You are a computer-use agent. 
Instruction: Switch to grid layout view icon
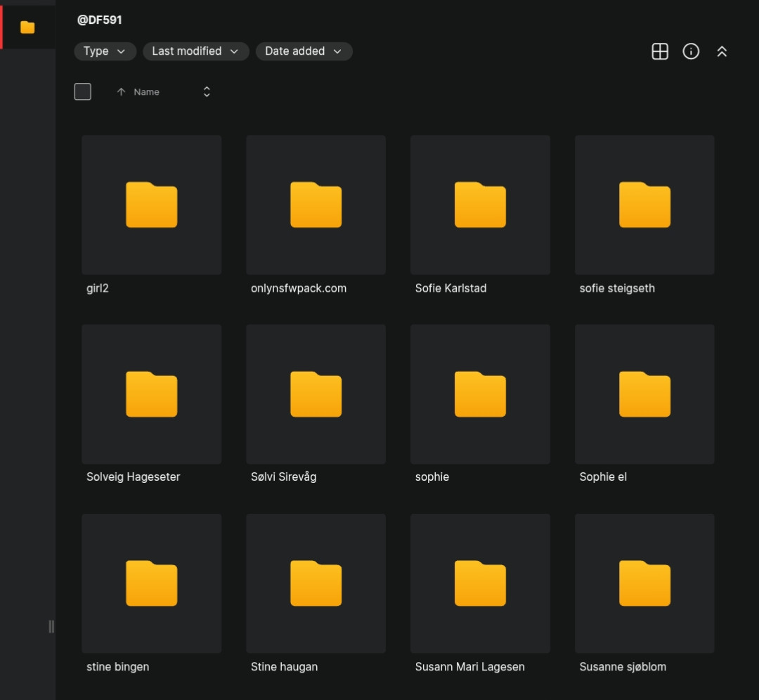660,51
